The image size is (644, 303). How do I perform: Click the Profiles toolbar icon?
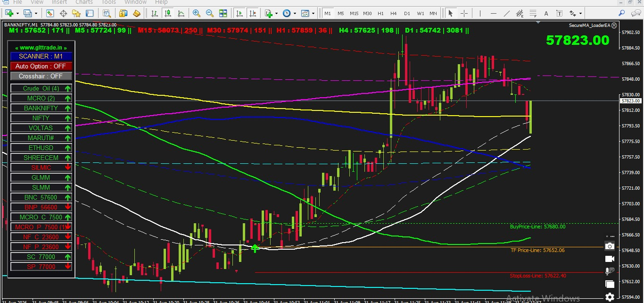[x=27, y=13]
